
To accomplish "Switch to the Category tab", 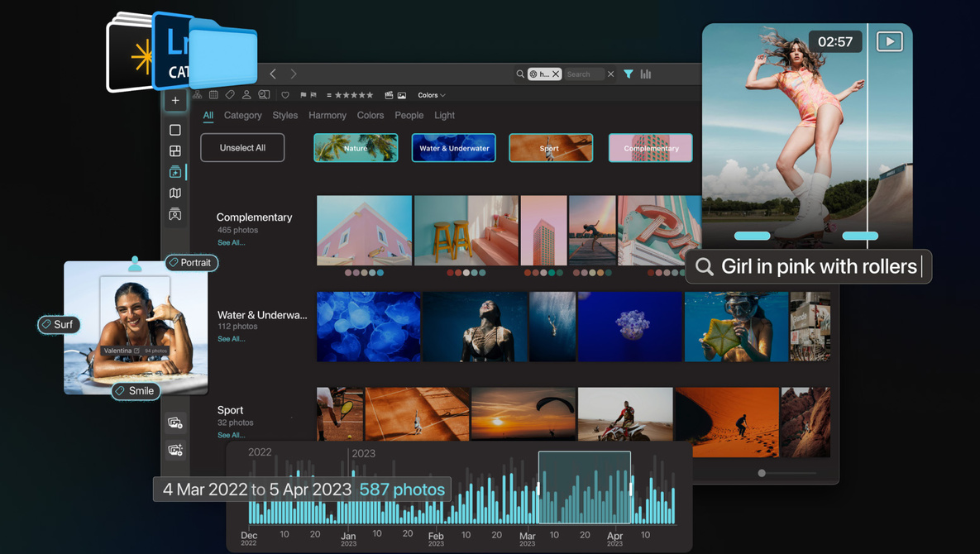I will [242, 115].
